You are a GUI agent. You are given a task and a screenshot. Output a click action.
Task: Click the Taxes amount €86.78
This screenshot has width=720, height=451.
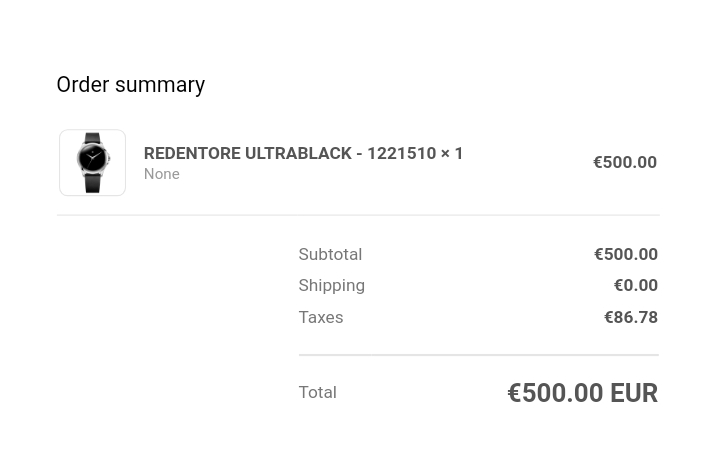[x=631, y=317]
